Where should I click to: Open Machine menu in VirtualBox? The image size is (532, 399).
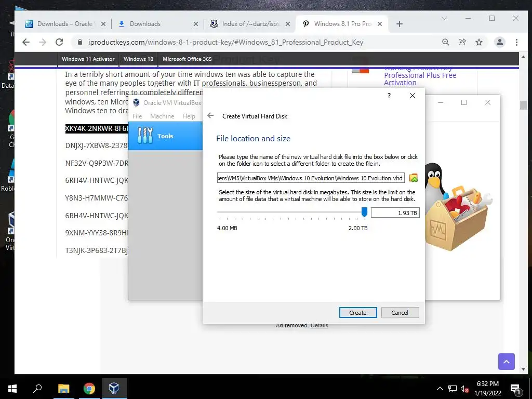coord(162,116)
